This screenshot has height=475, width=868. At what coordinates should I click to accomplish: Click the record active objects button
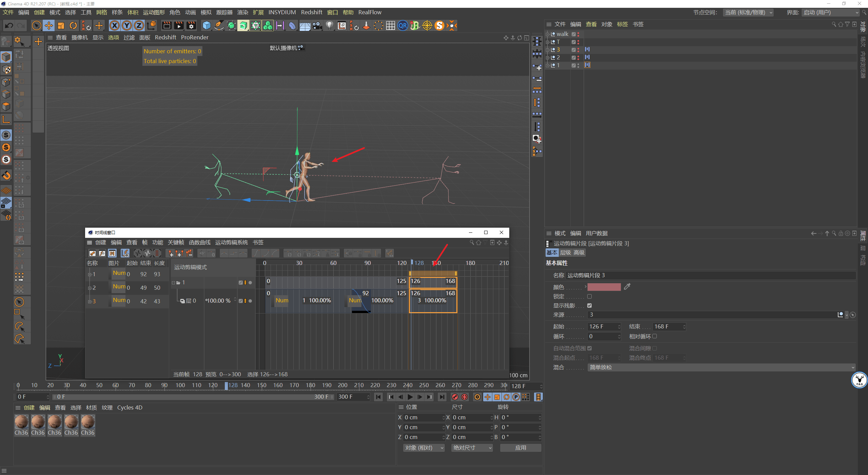point(455,397)
